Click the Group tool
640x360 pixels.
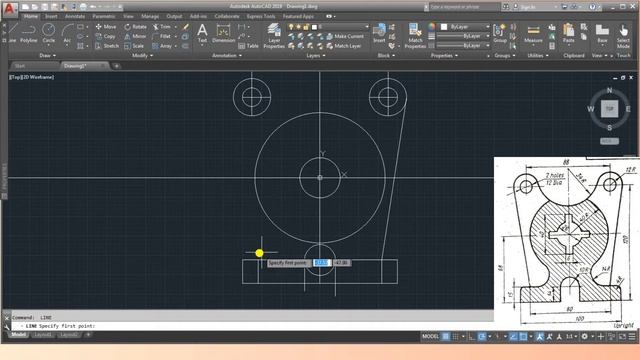[x=500, y=33]
